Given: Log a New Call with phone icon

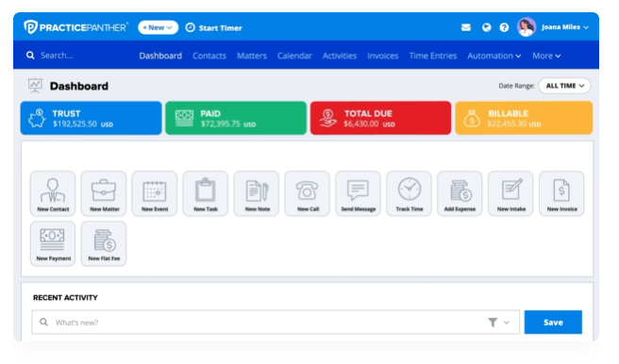Looking at the screenshot, I should (308, 193).
